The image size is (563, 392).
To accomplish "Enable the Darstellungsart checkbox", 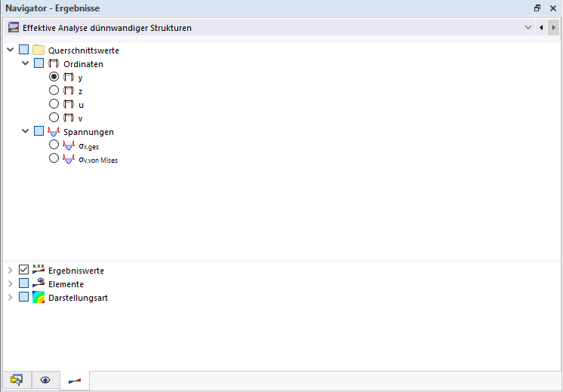I will pyautogui.click(x=23, y=296).
